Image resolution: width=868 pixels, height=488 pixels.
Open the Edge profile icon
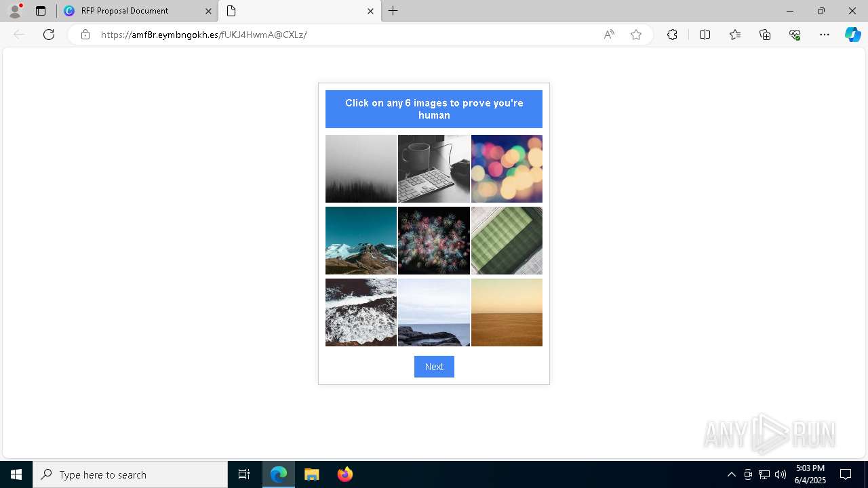pos(15,11)
